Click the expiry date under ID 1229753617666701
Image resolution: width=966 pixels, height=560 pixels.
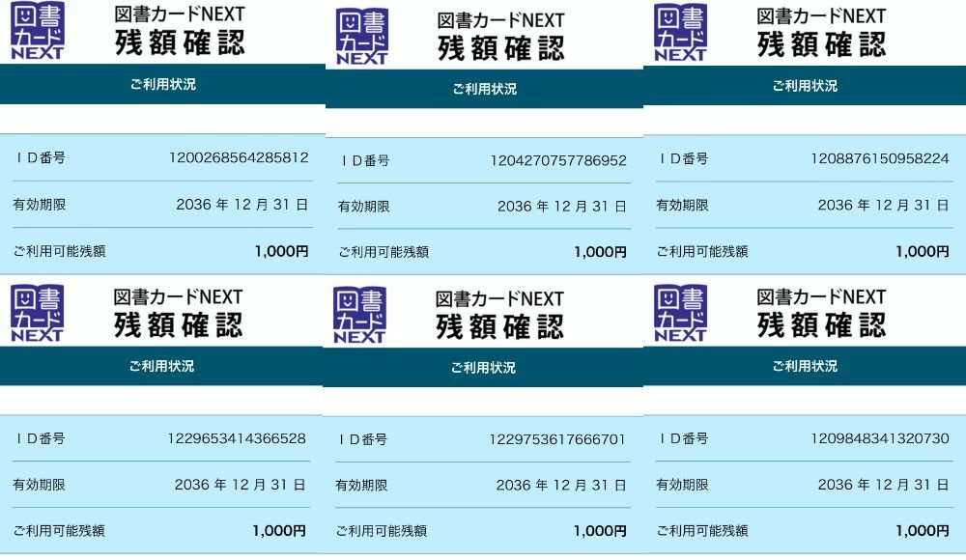(560, 486)
